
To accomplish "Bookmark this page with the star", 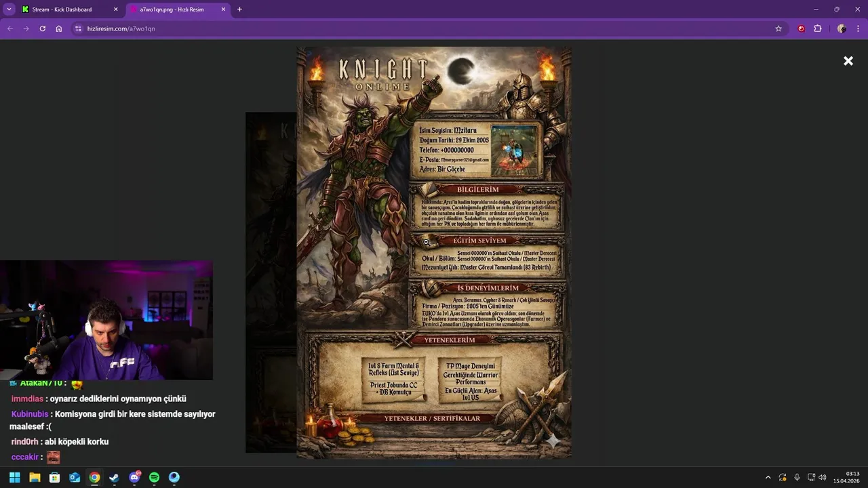I will coord(778,28).
